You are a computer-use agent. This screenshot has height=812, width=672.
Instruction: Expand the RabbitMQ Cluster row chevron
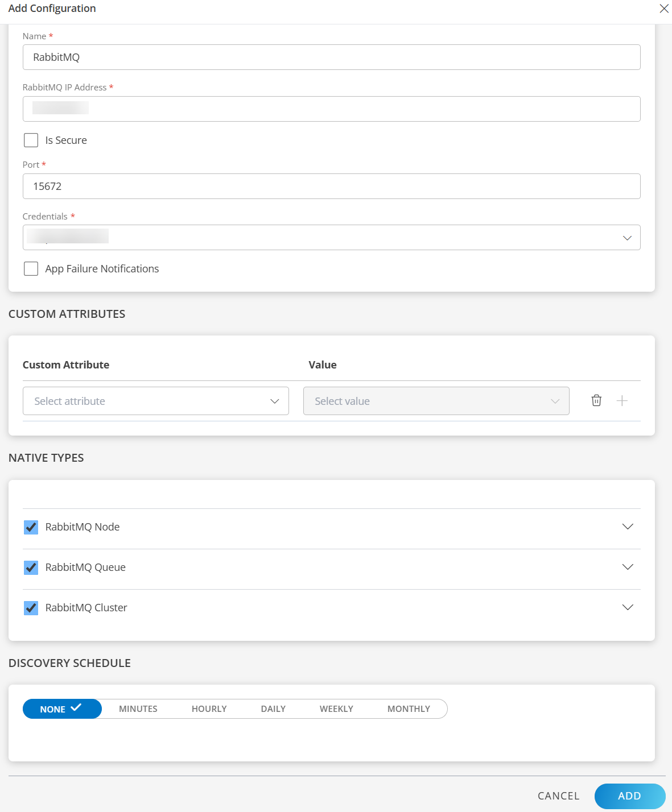(628, 607)
